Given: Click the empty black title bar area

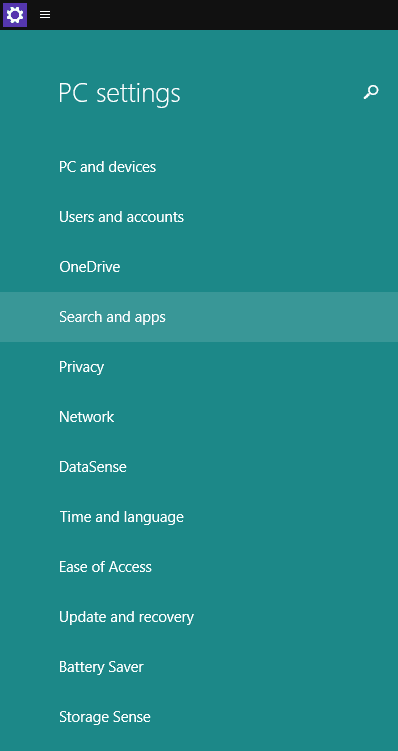Looking at the screenshot, I should [x=225, y=15].
